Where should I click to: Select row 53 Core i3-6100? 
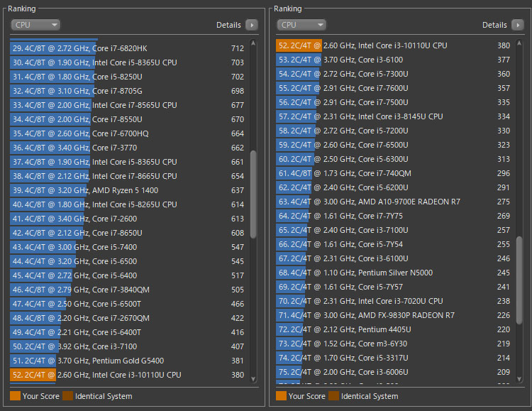click(x=395, y=60)
